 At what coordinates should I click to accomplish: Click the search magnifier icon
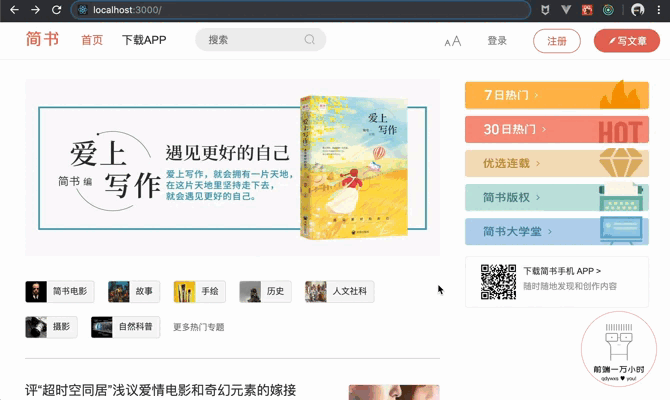click(310, 40)
